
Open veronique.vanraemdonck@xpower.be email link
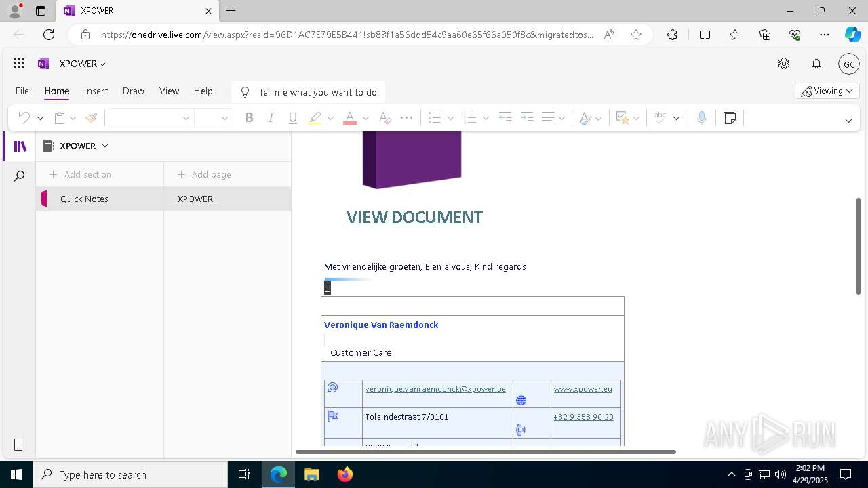point(435,389)
